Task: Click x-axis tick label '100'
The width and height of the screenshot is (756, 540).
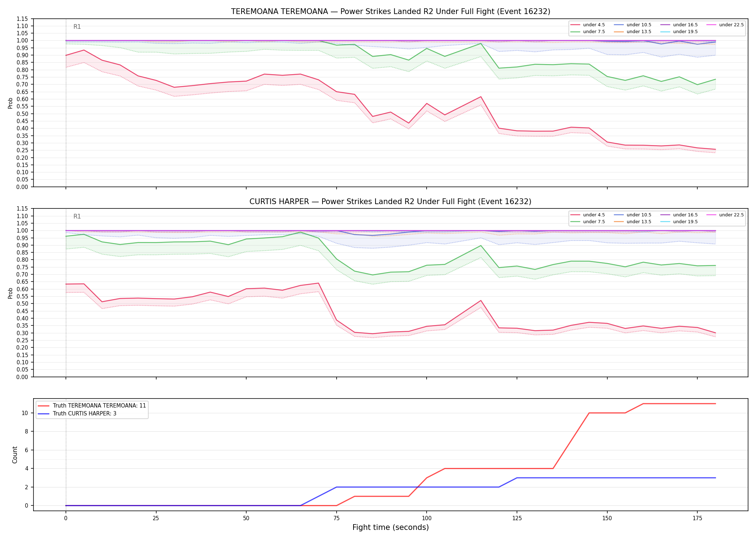Action: [x=427, y=518]
